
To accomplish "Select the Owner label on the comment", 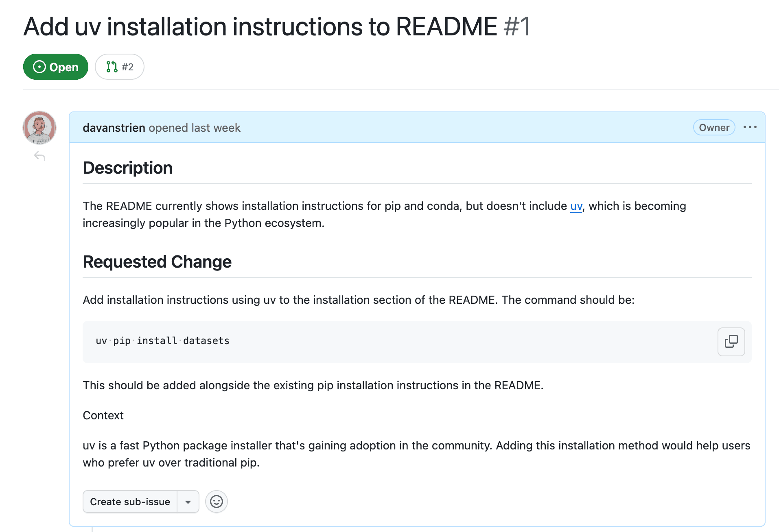I will pyautogui.click(x=714, y=127).
